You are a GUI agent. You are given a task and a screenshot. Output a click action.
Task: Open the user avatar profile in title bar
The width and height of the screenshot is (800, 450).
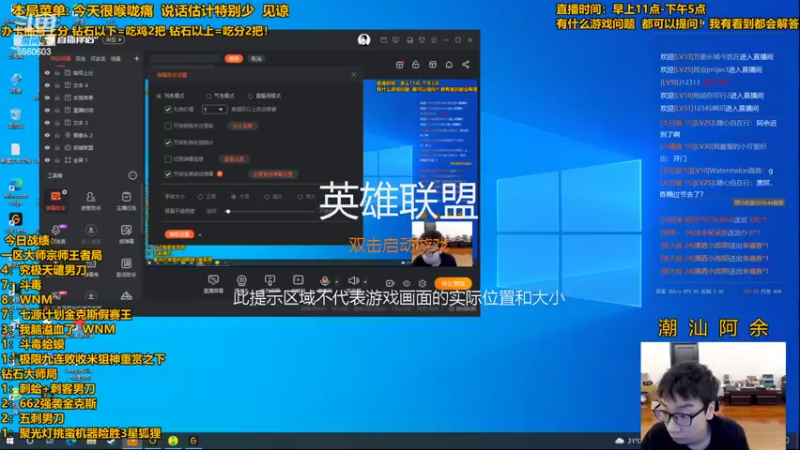[x=364, y=40]
